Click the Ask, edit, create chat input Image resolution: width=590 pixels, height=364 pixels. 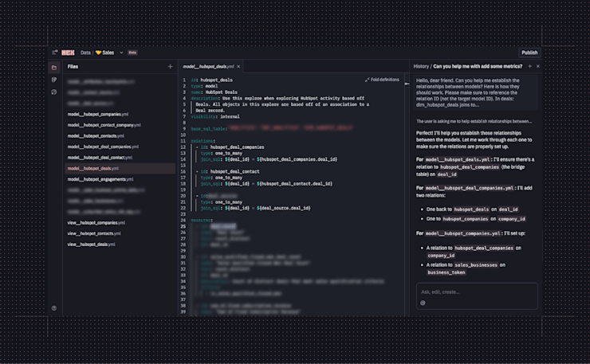pyautogui.click(x=477, y=292)
